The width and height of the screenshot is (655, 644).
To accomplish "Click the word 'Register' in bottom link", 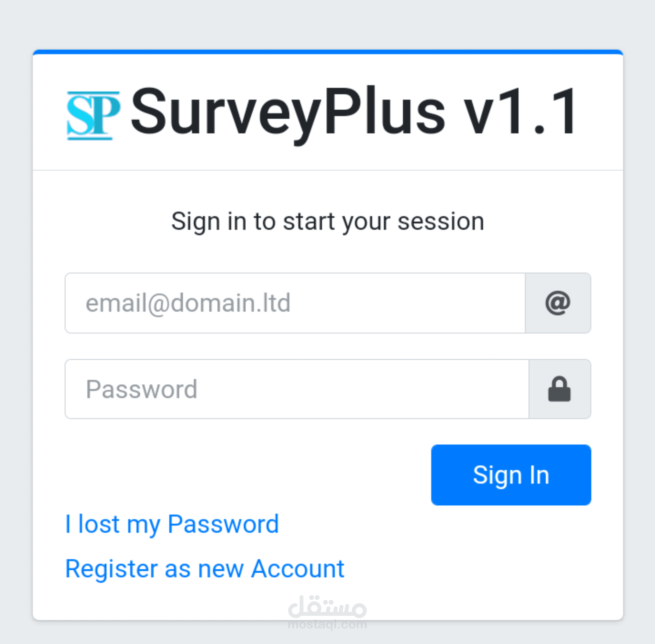I will point(111,568).
